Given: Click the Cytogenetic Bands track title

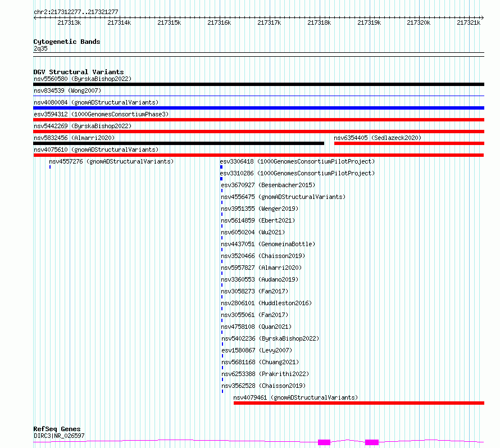Looking at the screenshot, I should coord(67,42).
